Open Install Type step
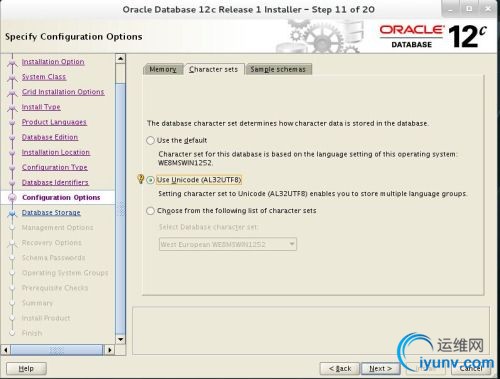The height and width of the screenshot is (379, 500). [x=41, y=107]
